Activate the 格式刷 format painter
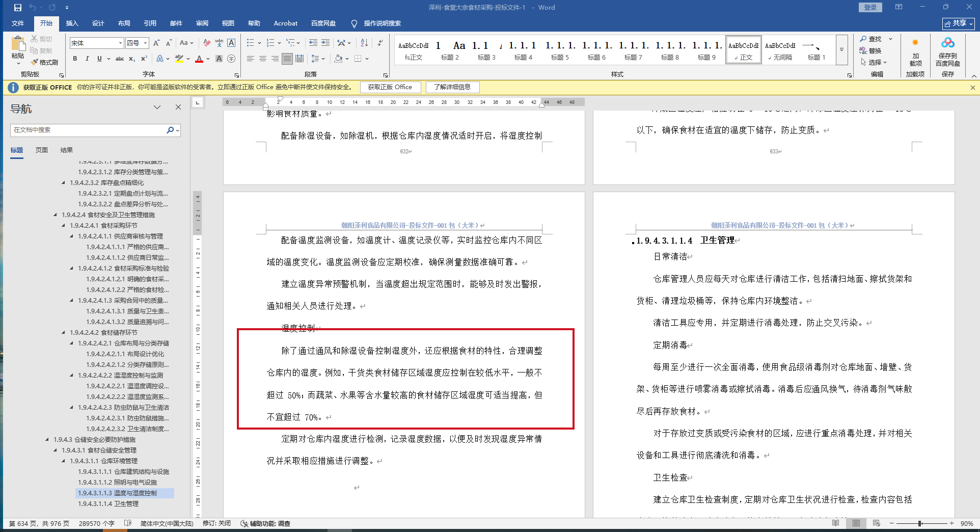Viewport: 980px width, 532px height. coord(44,62)
